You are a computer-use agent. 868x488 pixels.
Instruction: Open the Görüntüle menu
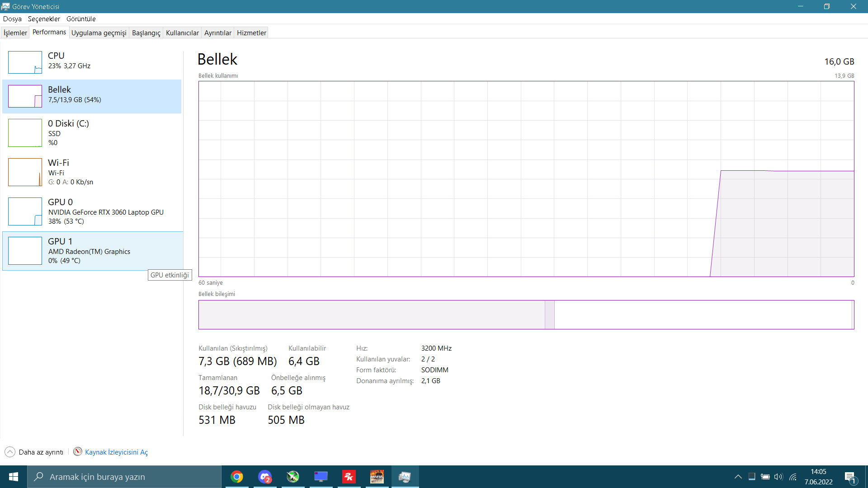[x=81, y=19]
